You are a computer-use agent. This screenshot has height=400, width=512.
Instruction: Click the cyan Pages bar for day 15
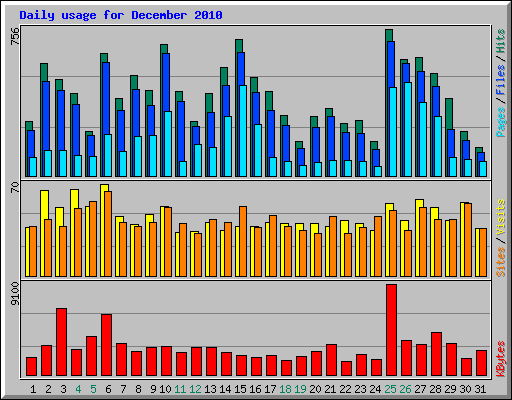click(243, 131)
